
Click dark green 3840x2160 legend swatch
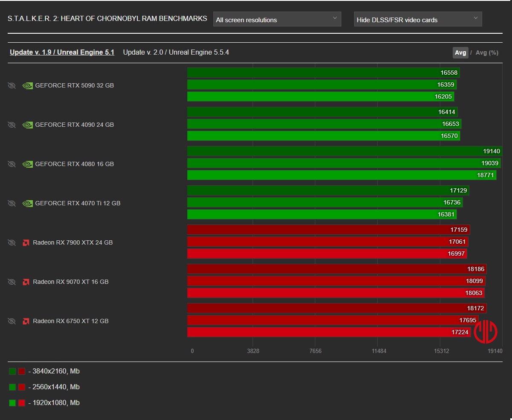(x=12, y=371)
